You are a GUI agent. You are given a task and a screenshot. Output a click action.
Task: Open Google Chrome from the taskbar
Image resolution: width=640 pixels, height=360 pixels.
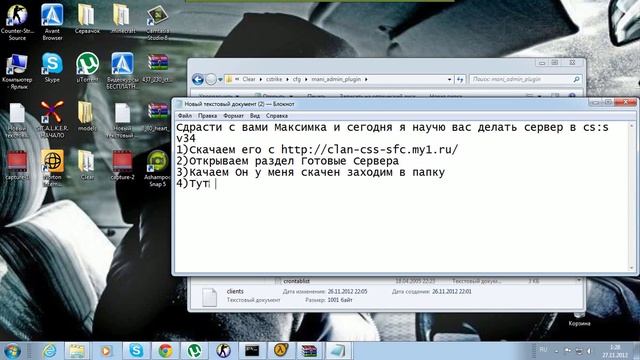pos(165,351)
